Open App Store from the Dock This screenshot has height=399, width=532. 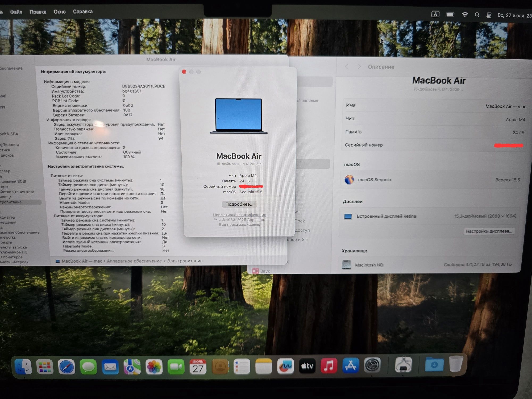[351, 365]
